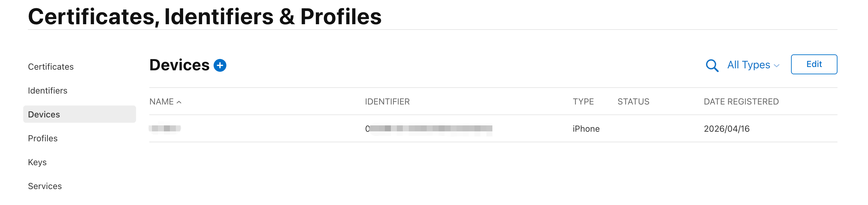Viewport: 868px width, 205px height.
Task: Open the Keys section
Action: pyautogui.click(x=37, y=162)
